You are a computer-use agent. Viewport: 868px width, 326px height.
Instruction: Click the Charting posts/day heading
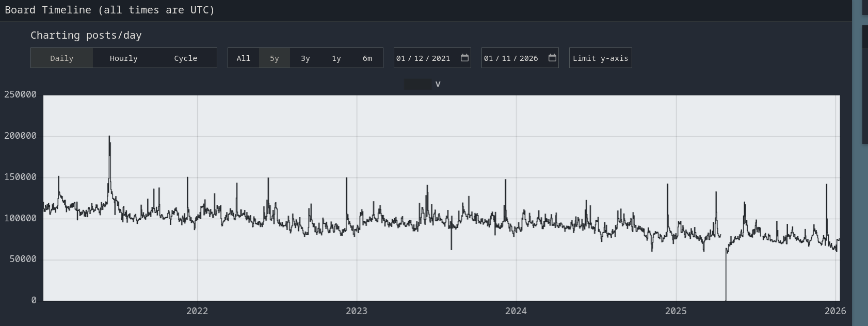[x=86, y=35]
